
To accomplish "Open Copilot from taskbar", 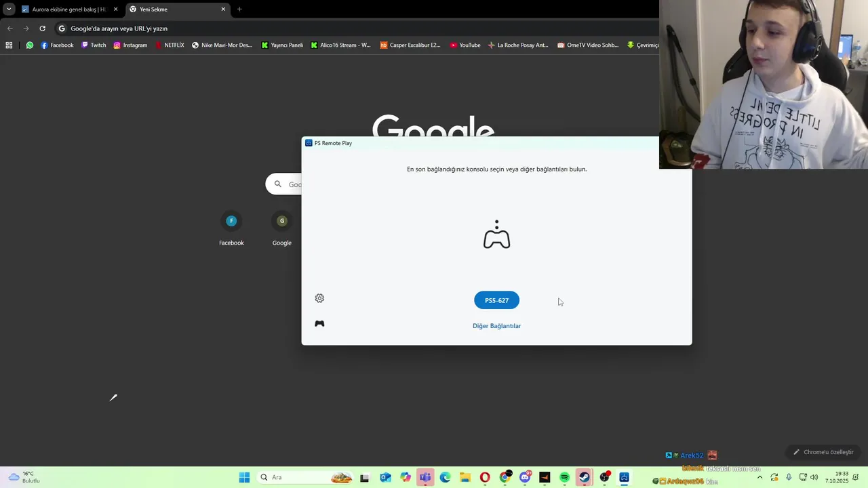I will (x=406, y=477).
